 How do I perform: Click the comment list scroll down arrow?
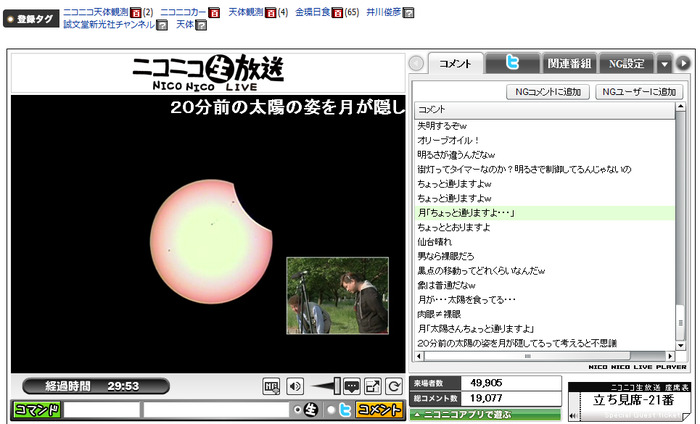680,345
